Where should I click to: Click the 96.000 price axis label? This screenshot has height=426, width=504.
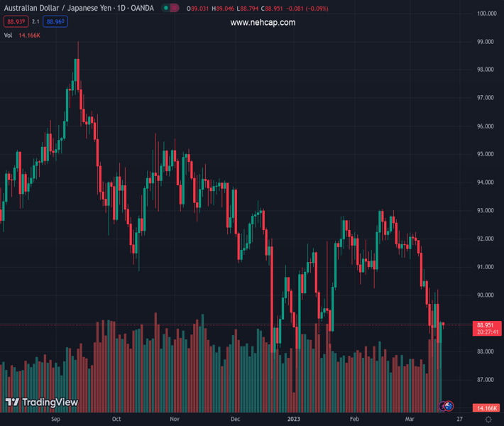(486, 126)
